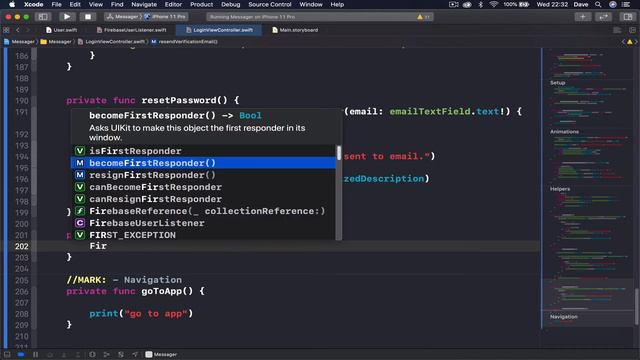Toggle the inspectors panel button
640x360 pixels.
[x=628, y=17]
